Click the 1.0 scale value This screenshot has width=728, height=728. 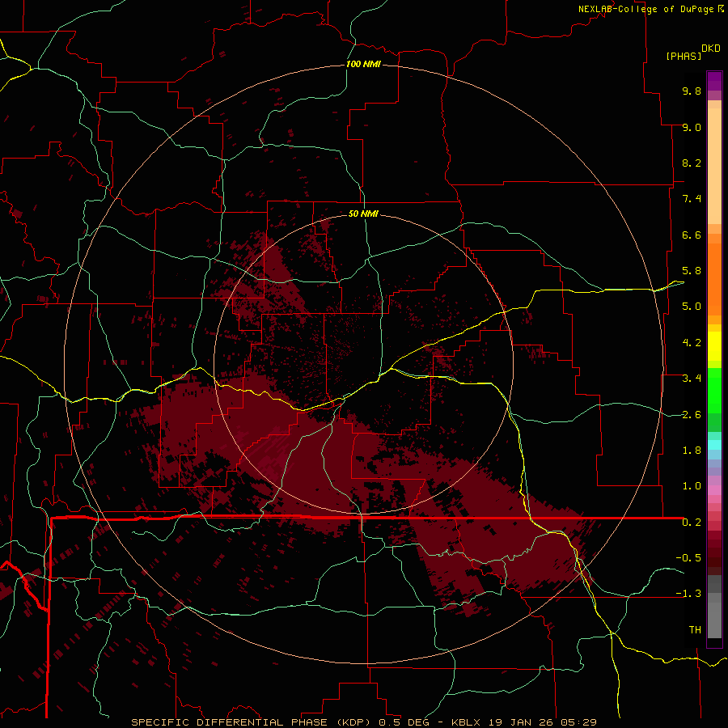click(692, 486)
